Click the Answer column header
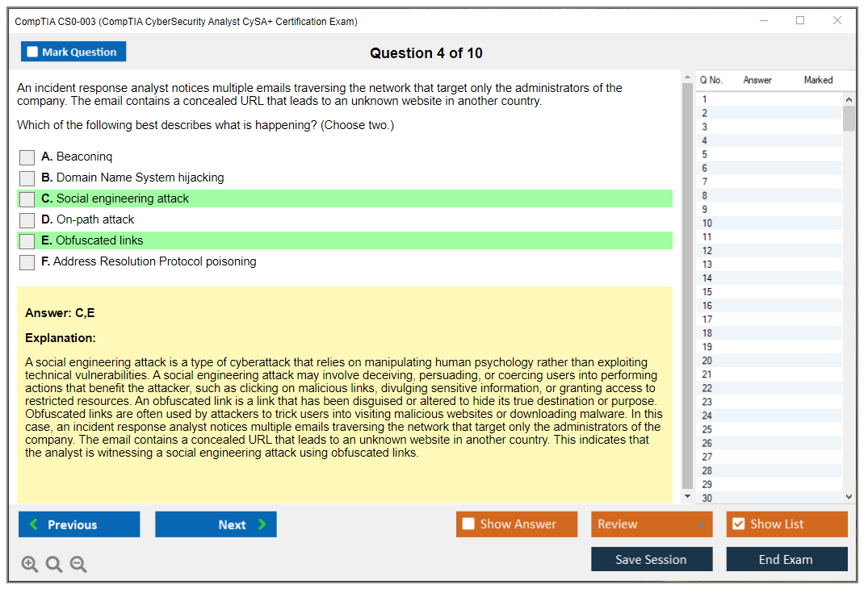This screenshot has height=593, width=868. click(757, 80)
